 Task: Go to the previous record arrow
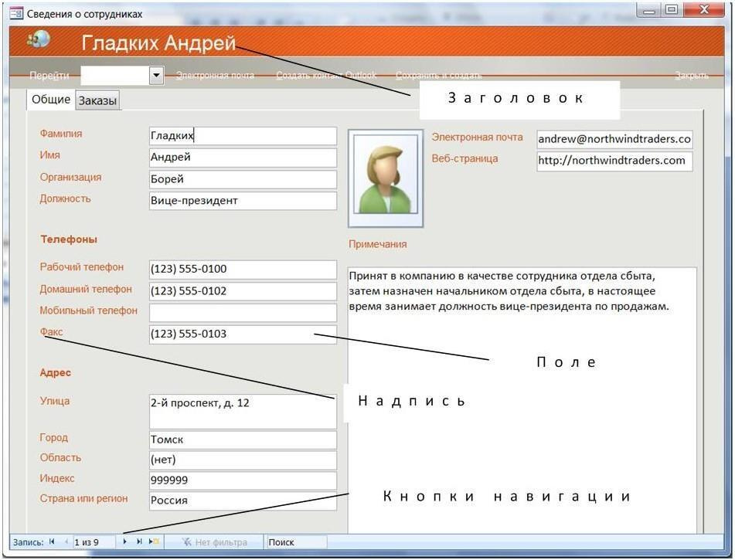click(66, 541)
